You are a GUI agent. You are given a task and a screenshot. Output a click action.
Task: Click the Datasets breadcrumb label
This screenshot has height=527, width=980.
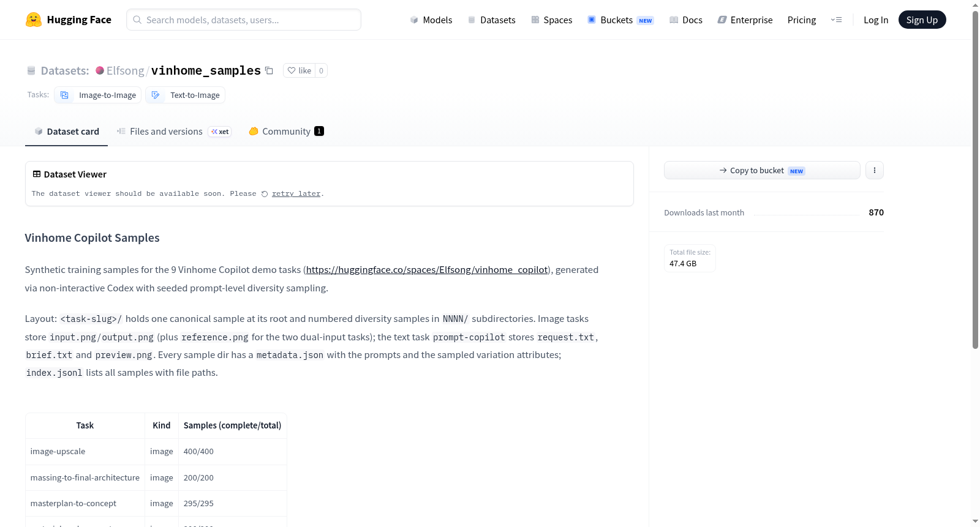coord(64,70)
